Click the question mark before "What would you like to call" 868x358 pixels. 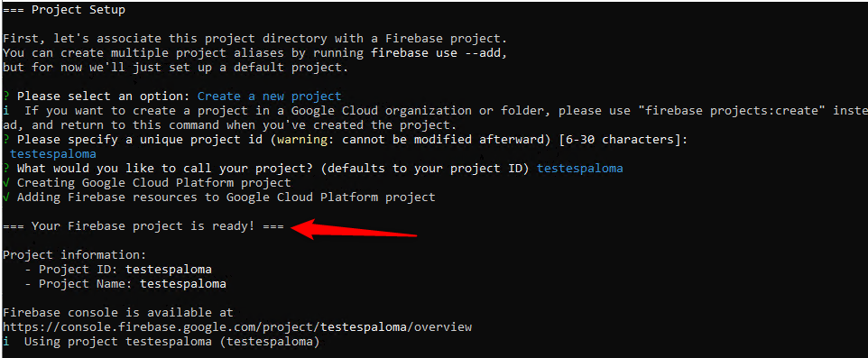click(x=6, y=169)
